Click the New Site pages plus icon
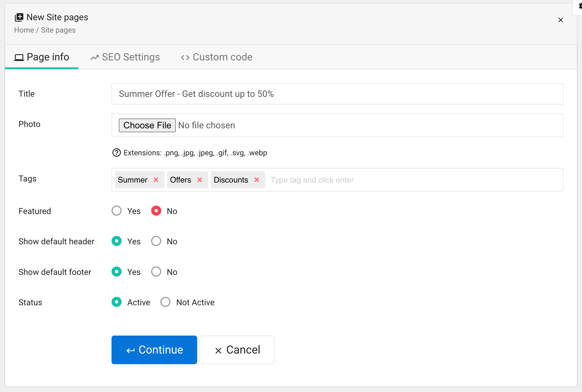The image size is (582, 392). [19, 17]
